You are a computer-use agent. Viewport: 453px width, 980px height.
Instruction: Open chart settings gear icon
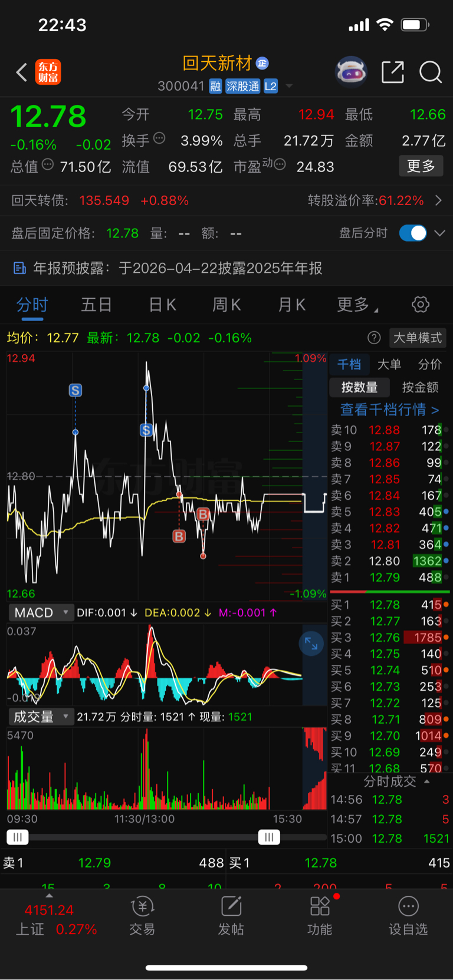421,305
